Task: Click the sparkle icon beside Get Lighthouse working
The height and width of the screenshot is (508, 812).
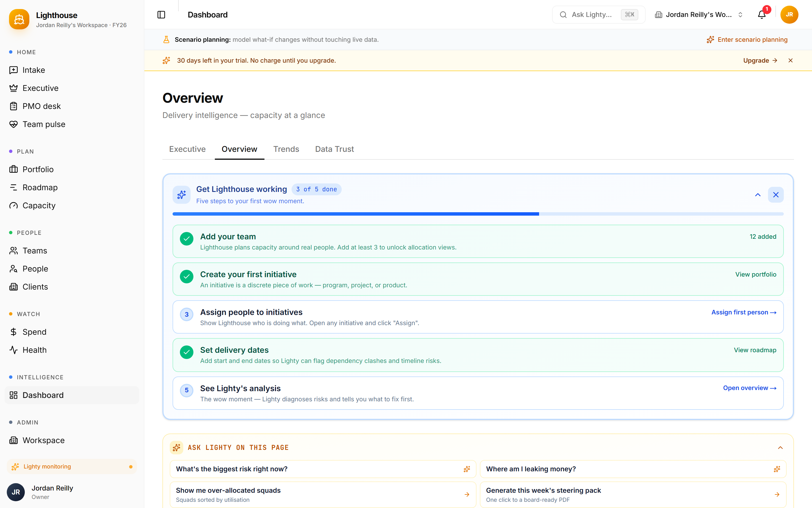Action: coord(182,195)
